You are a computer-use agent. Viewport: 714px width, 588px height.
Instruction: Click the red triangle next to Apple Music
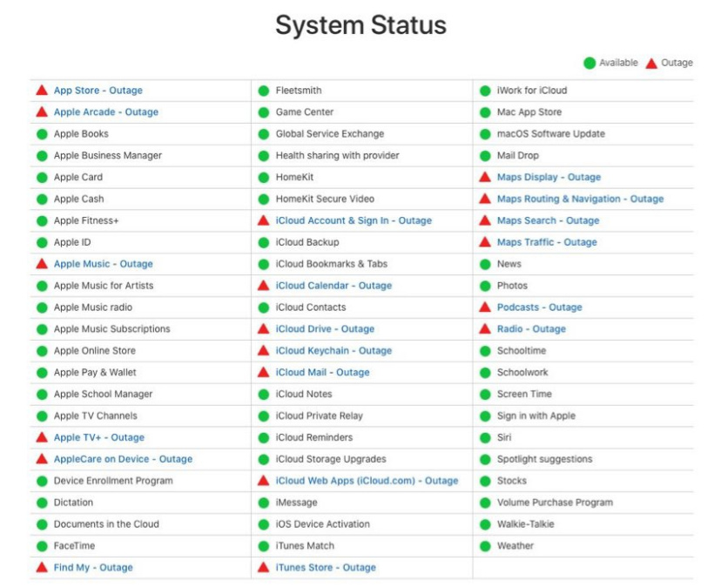[x=41, y=264]
